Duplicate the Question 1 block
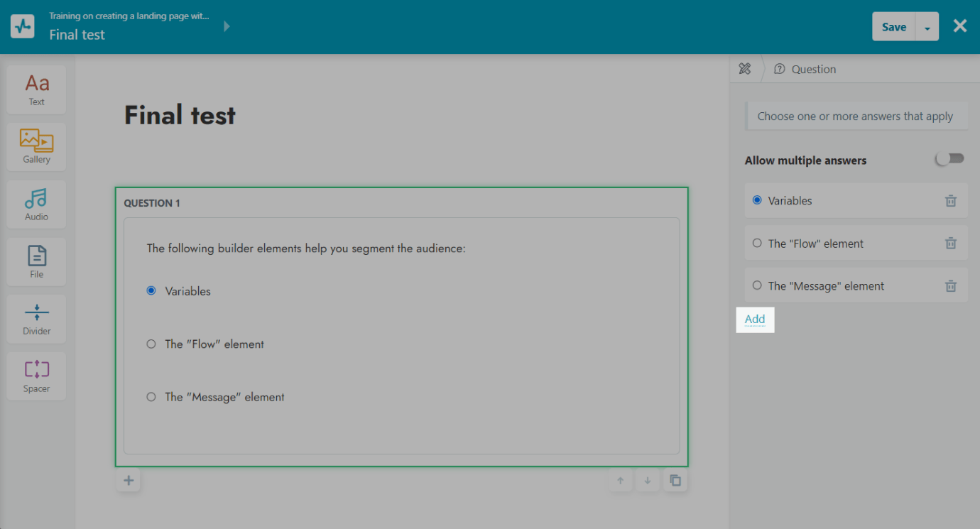This screenshot has width=980, height=529. (x=675, y=481)
